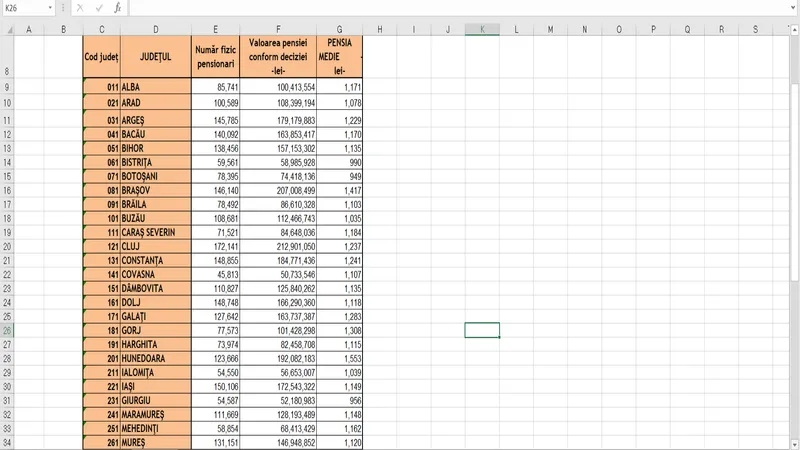
Task: Open the Name Box dropdown arrow
Action: tap(50, 7)
